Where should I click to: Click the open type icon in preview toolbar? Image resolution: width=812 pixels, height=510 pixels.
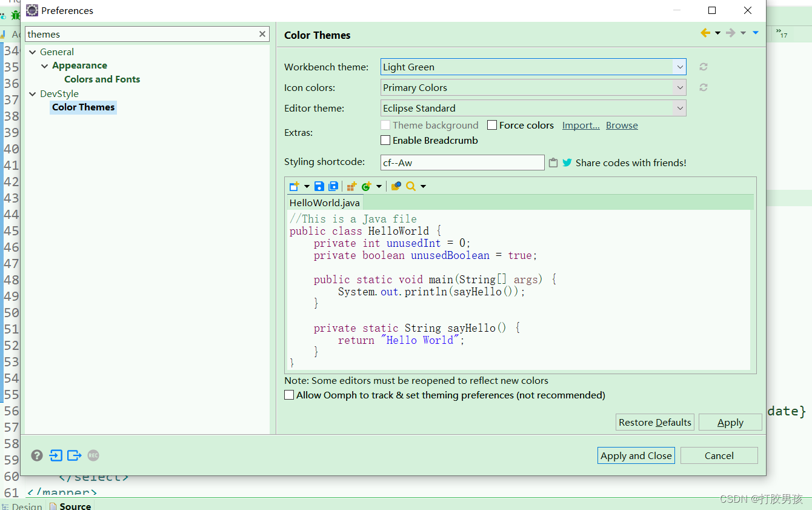pos(396,186)
